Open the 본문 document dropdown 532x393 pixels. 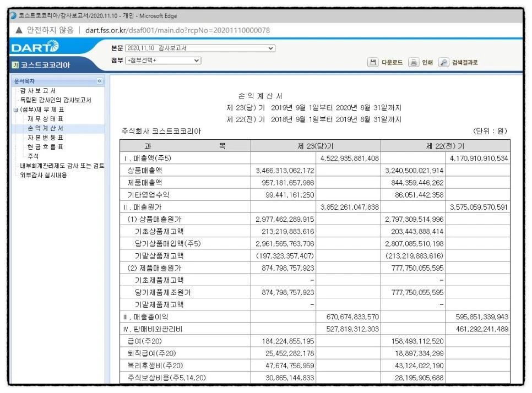click(x=200, y=48)
